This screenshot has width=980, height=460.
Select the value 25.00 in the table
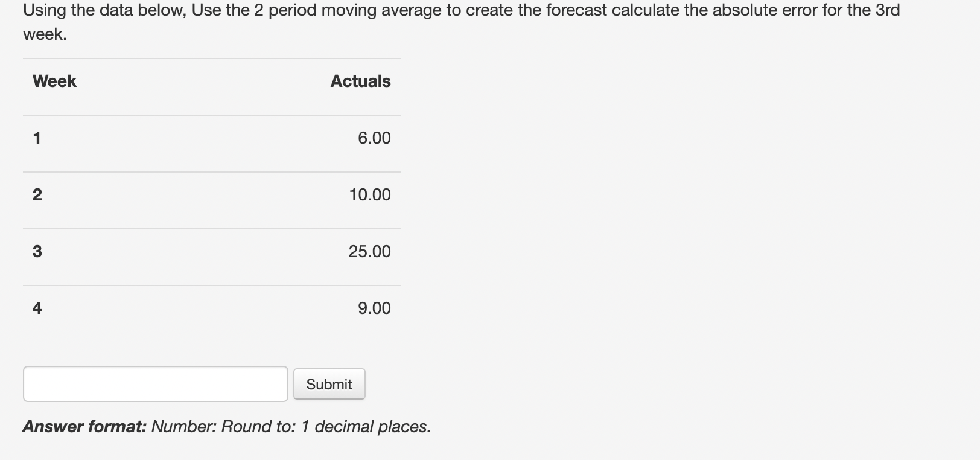[x=370, y=251]
